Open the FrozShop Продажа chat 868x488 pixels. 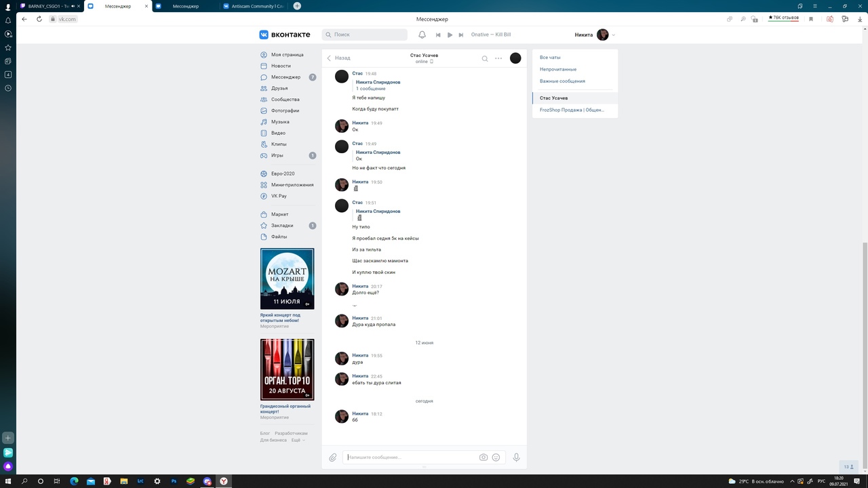572,110
